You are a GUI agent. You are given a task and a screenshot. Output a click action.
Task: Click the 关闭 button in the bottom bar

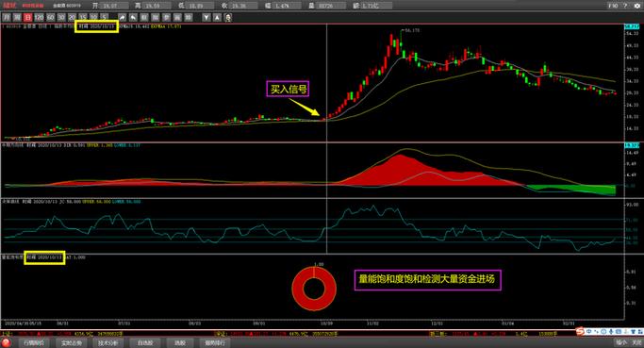(636, 342)
